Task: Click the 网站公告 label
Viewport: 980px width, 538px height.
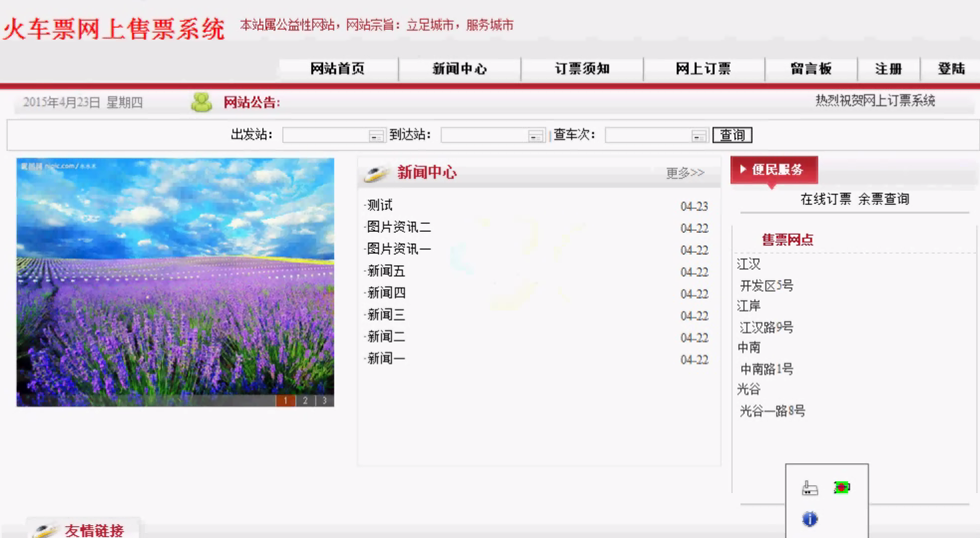Action: click(x=251, y=103)
